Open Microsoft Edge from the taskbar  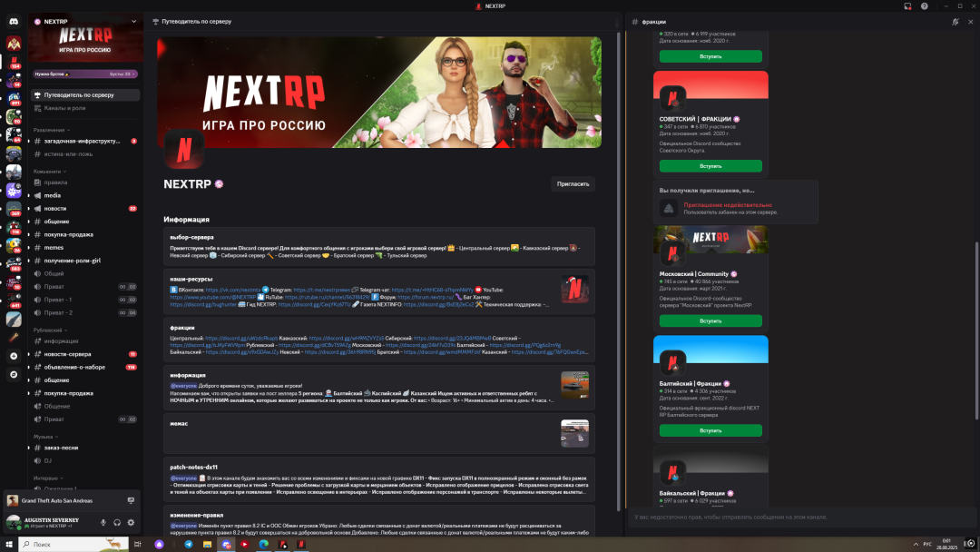pos(264,545)
